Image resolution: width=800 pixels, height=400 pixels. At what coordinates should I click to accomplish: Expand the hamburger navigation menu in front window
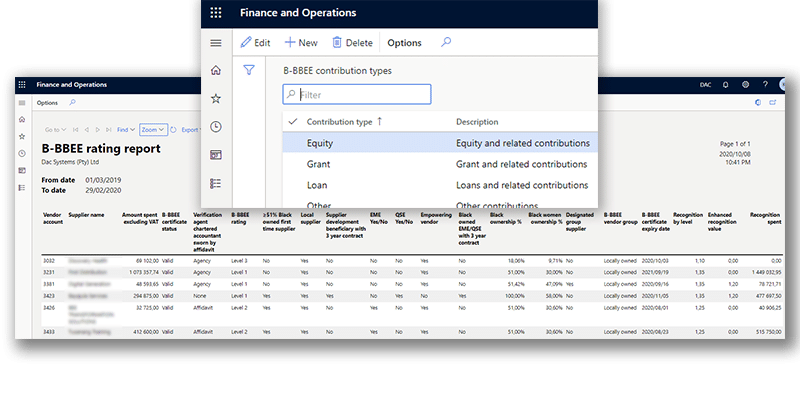click(x=216, y=43)
